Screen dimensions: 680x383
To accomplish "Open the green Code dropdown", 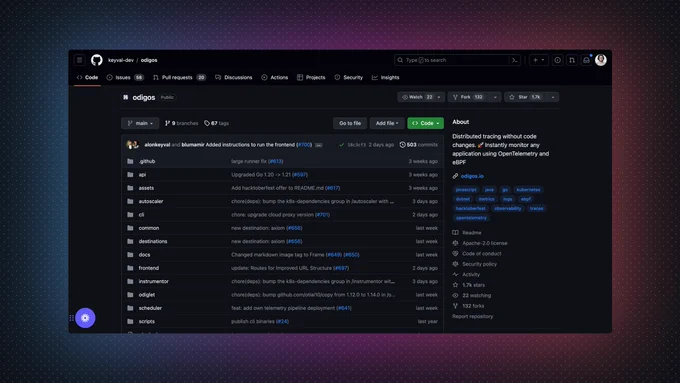I will tap(425, 123).
